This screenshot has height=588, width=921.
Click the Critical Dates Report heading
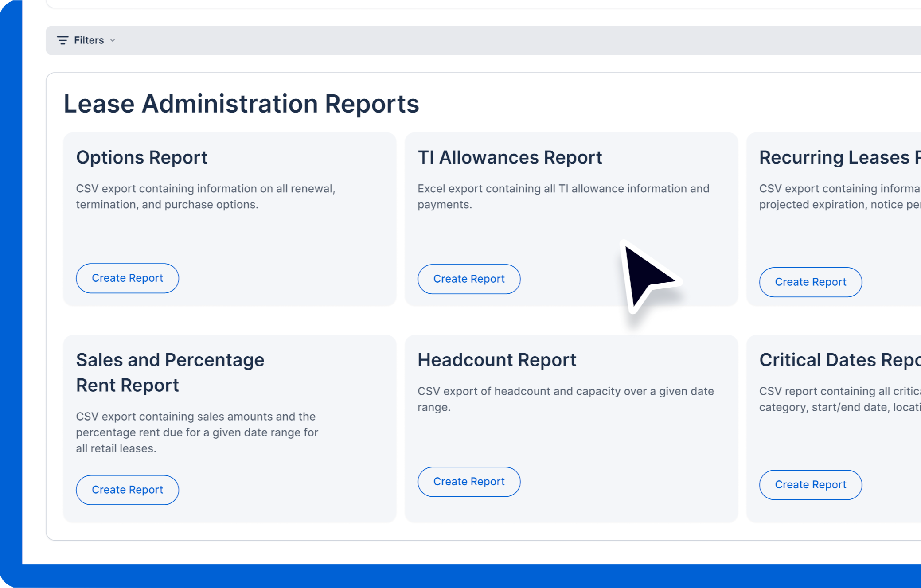(838, 360)
